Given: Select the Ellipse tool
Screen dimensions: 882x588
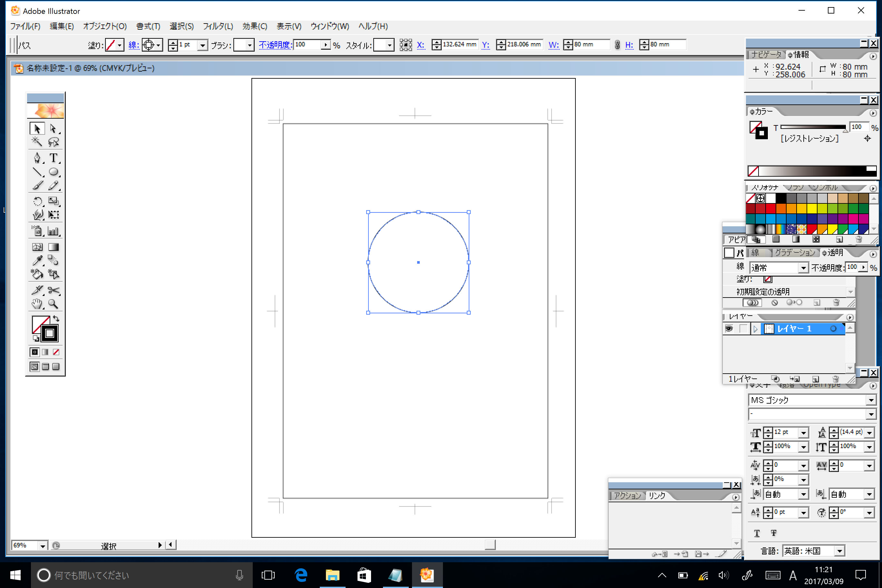Looking at the screenshot, I should coord(54,172).
